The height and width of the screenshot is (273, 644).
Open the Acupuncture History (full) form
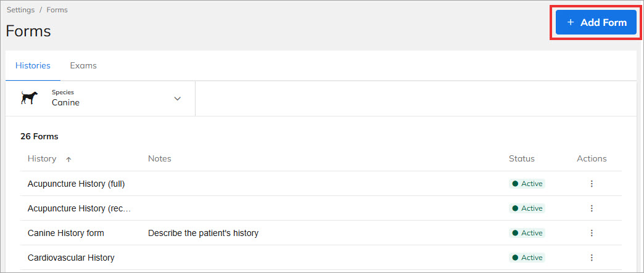[x=76, y=184]
